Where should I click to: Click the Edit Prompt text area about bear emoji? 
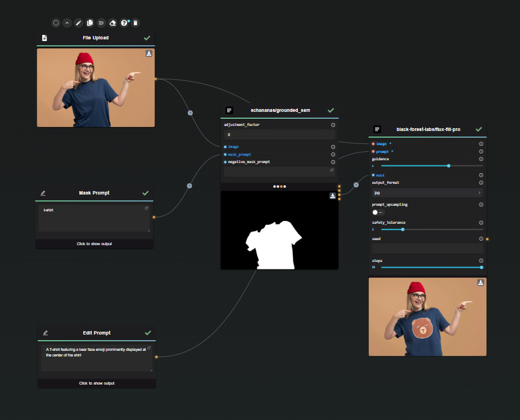(97, 358)
